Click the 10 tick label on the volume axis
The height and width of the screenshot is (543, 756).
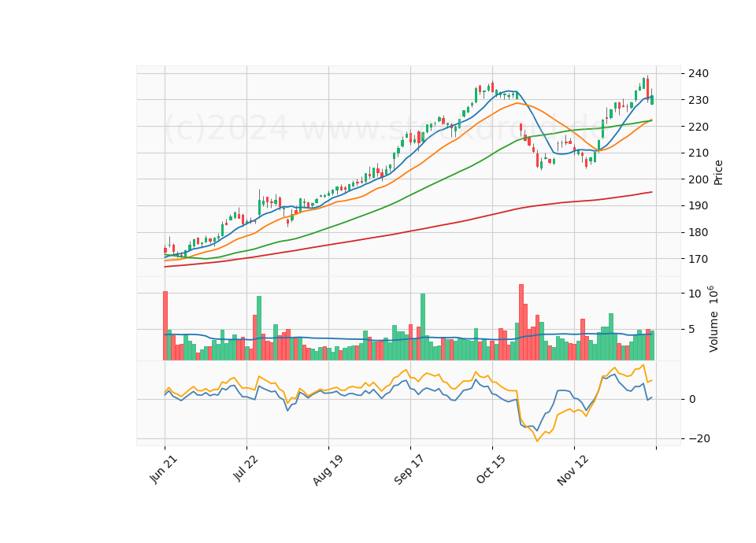pyautogui.click(x=695, y=294)
